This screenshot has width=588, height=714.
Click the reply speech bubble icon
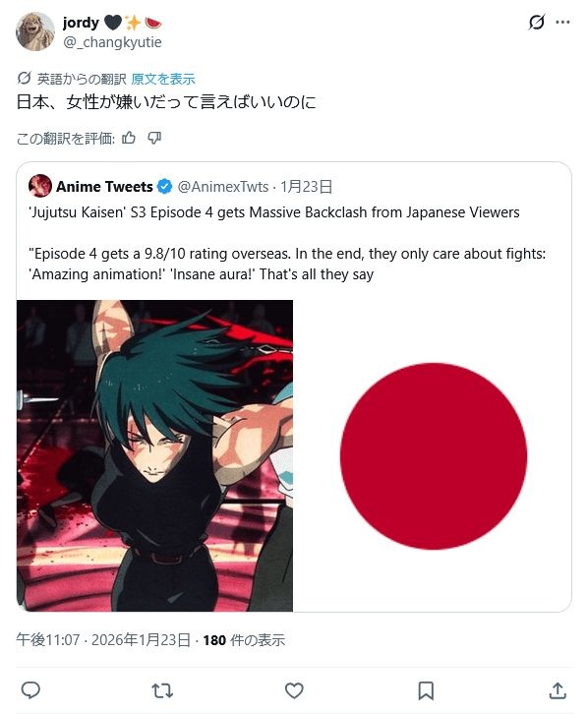[x=30, y=690]
